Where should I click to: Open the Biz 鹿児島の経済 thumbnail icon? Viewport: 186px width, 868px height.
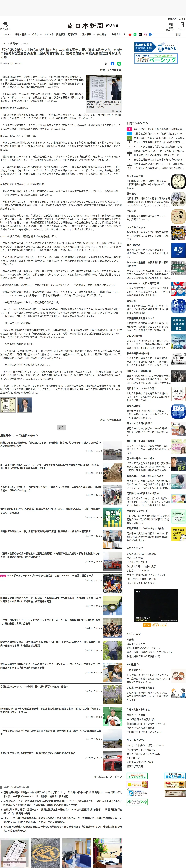click(178, 411)
